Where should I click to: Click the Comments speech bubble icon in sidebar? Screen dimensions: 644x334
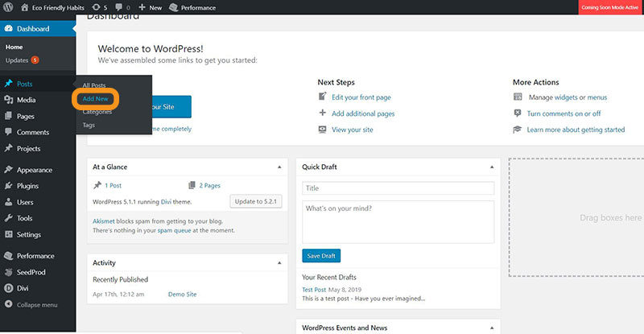(8, 132)
